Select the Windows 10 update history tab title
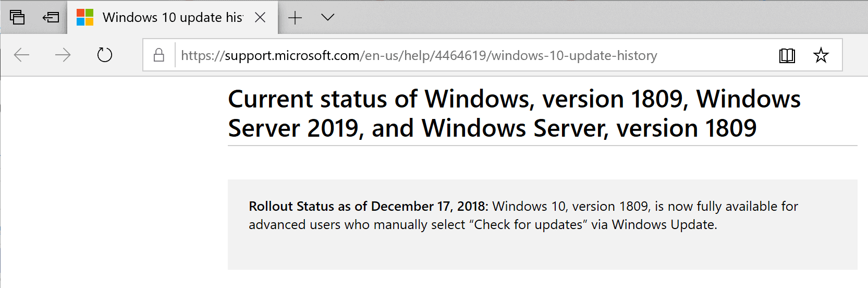Screen dimensions: 868x288 173,17
